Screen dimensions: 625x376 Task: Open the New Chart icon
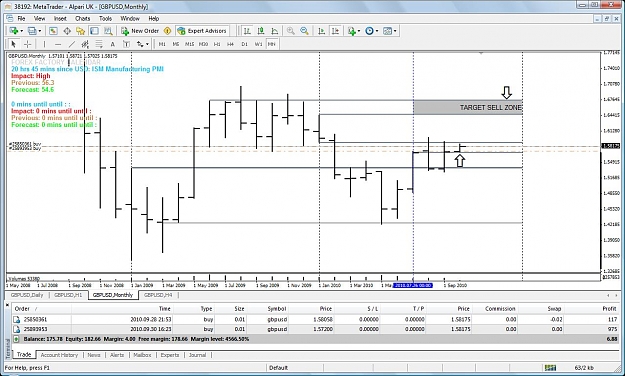14,31
